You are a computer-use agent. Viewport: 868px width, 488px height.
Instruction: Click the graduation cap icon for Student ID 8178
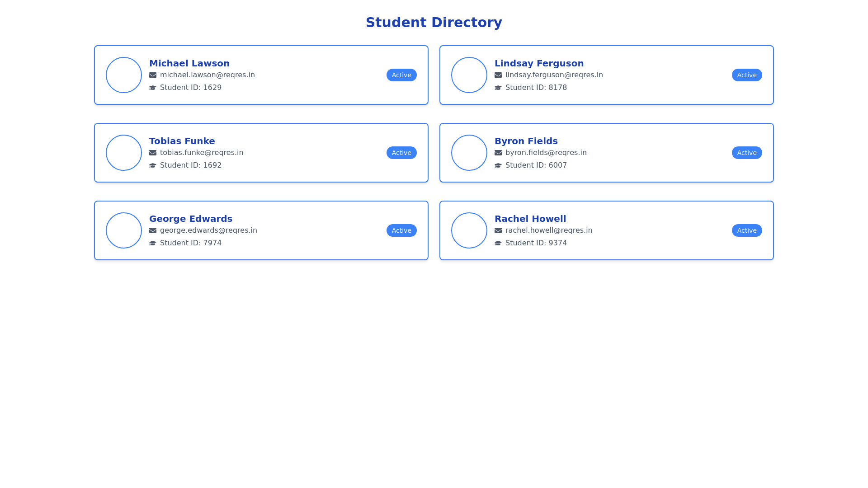(x=498, y=88)
